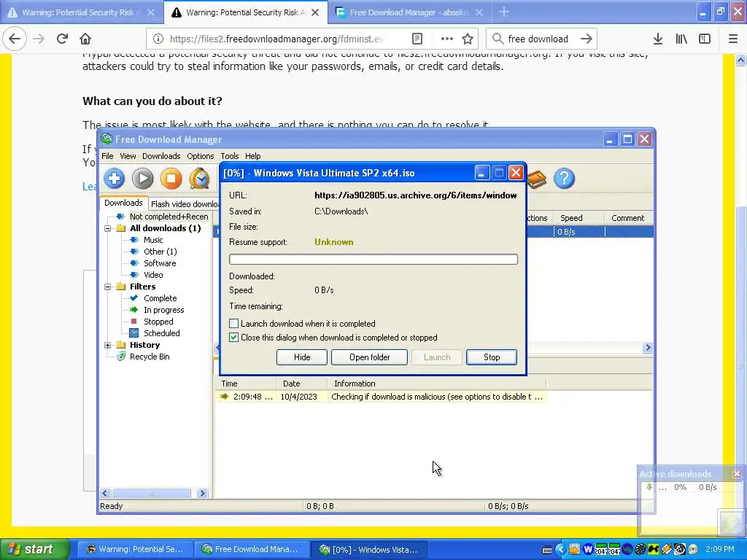The image size is (747, 560).
Task: Open the Options menu
Action: (x=200, y=156)
